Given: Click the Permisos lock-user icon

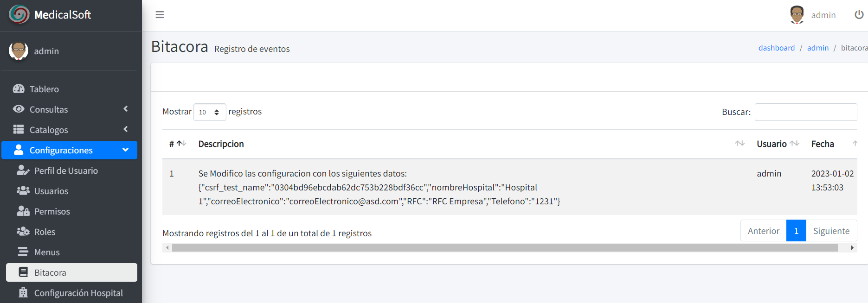Looking at the screenshot, I should [23, 211].
